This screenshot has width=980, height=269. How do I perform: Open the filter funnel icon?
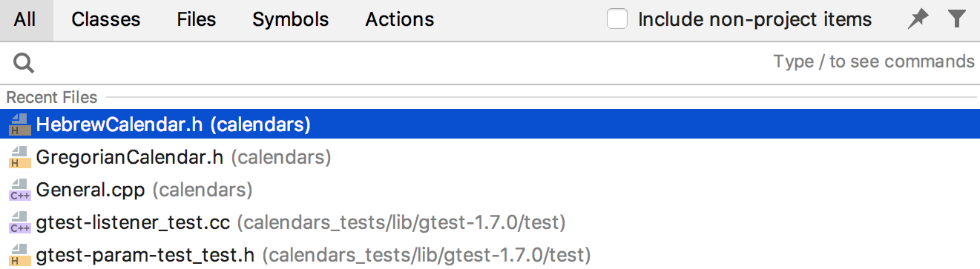(957, 19)
